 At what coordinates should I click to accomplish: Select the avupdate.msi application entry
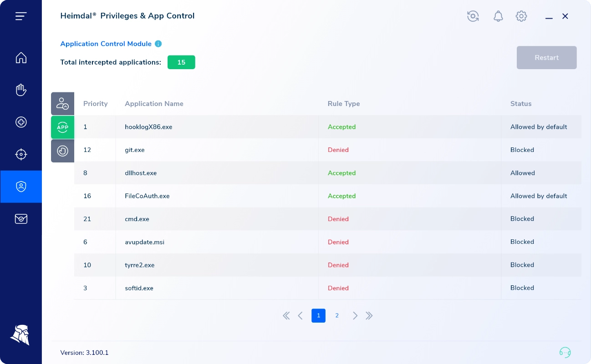pyautogui.click(x=144, y=242)
